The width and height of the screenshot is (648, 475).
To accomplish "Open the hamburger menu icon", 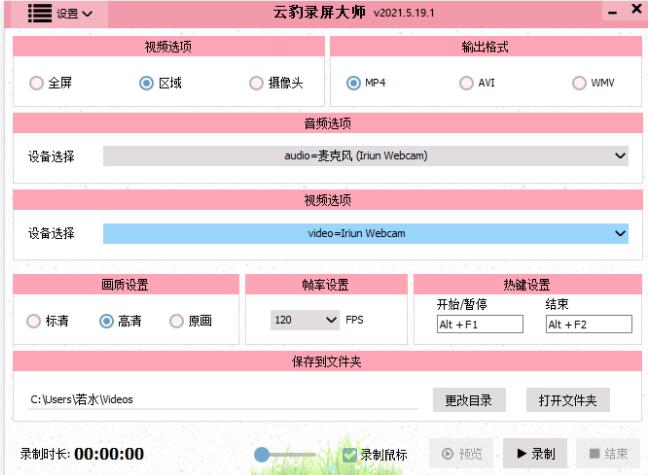I will click(x=40, y=13).
